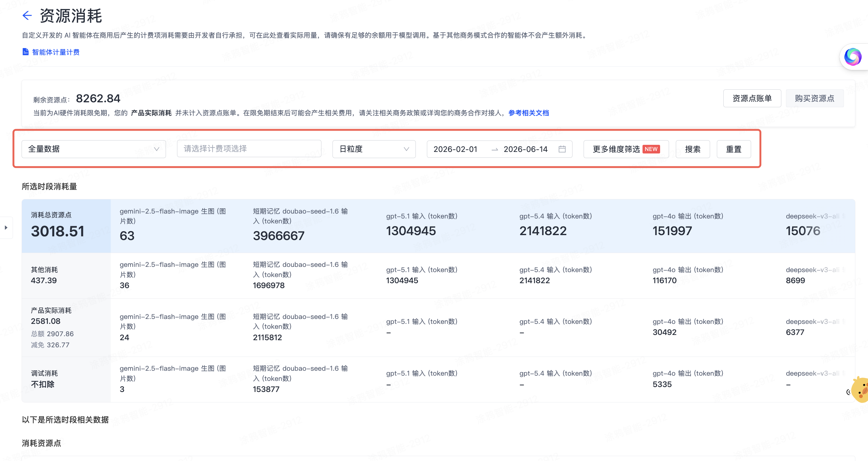Click the 请选择计费项选择 input field
Viewport: 868px width, 461px height.
pos(249,149)
